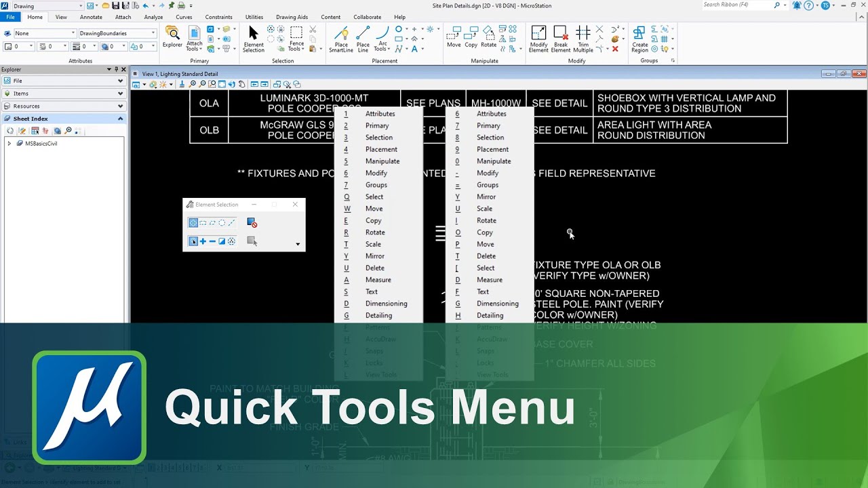Toggle Subtract mode minus icon in Element Selection
868x488 pixels.
(212, 241)
